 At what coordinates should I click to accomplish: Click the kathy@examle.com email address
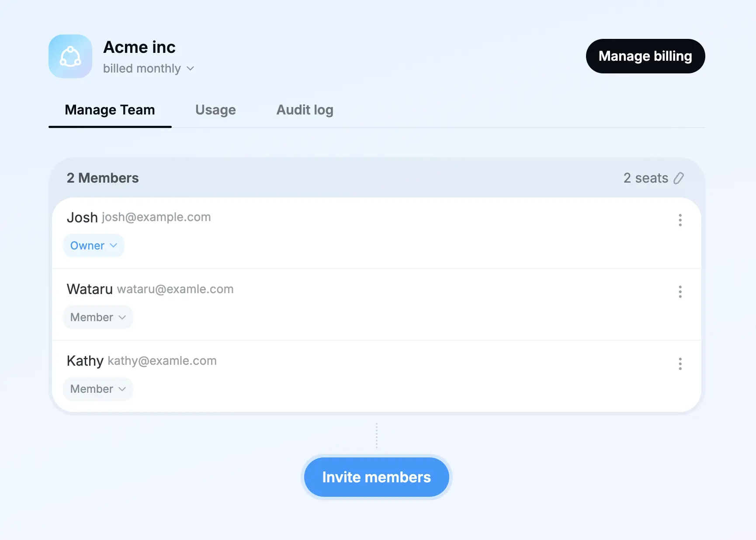(x=162, y=361)
